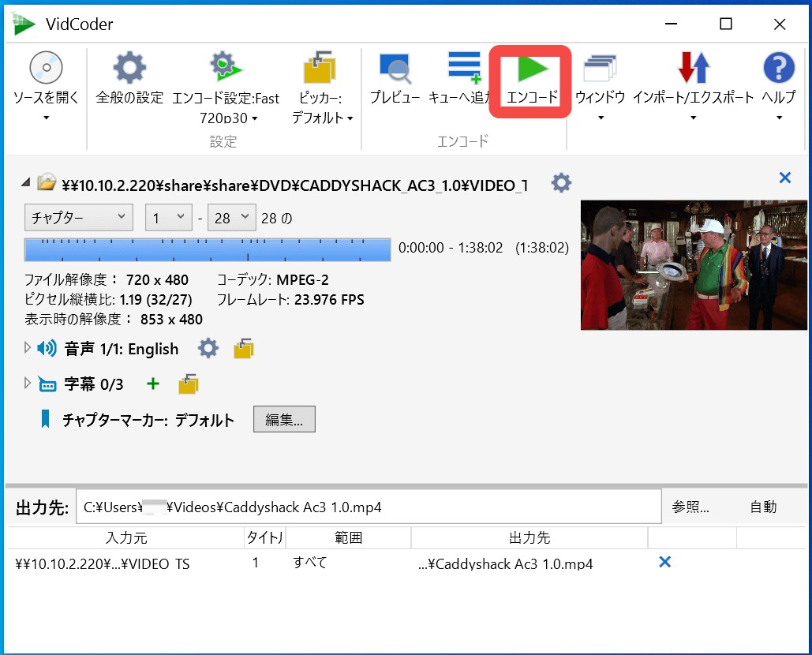Click the 編集... chapter markers button
Image resolution: width=812 pixels, height=655 pixels.
click(x=284, y=419)
